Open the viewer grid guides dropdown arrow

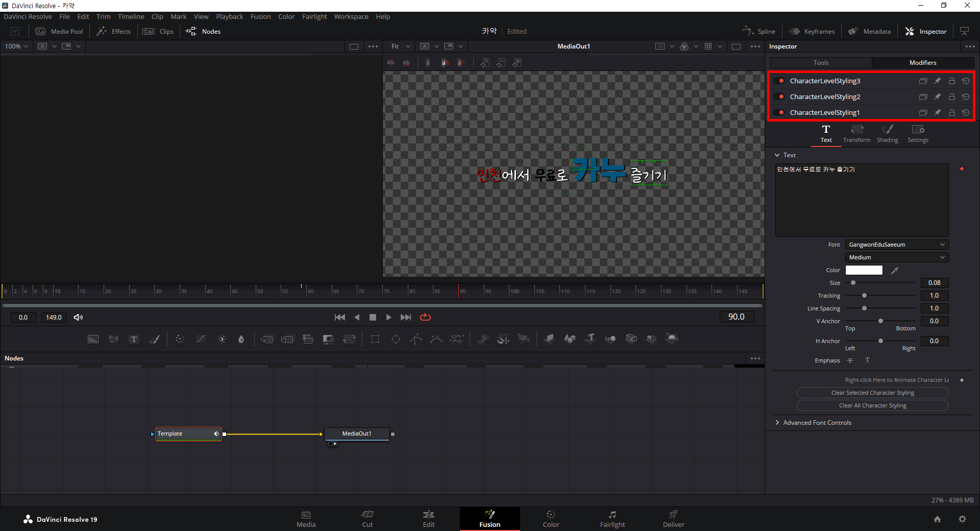[x=720, y=46]
